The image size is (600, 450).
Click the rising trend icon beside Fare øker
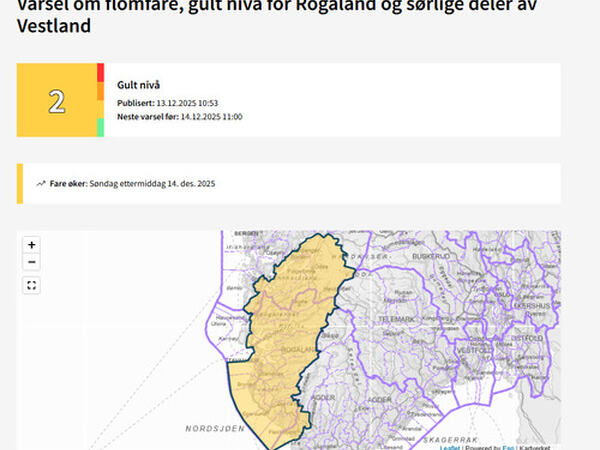[41, 184]
